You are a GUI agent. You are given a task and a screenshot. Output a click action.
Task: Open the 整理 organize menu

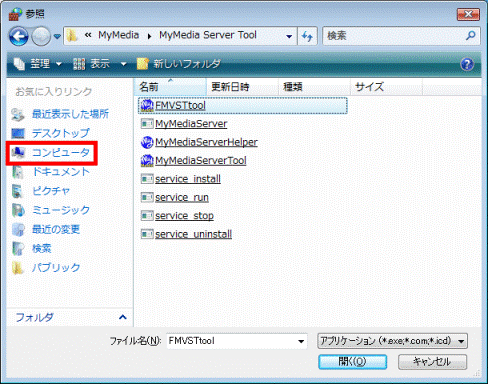[37, 63]
